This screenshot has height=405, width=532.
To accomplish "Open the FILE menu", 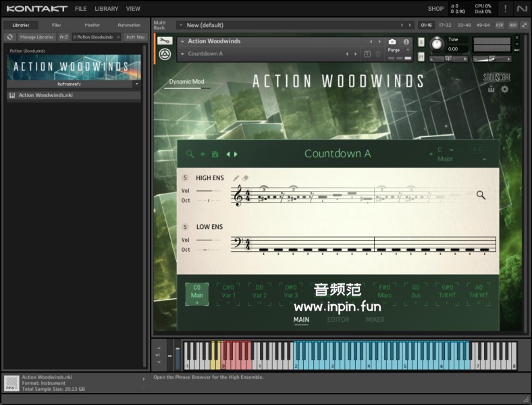I will coord(80,9).
